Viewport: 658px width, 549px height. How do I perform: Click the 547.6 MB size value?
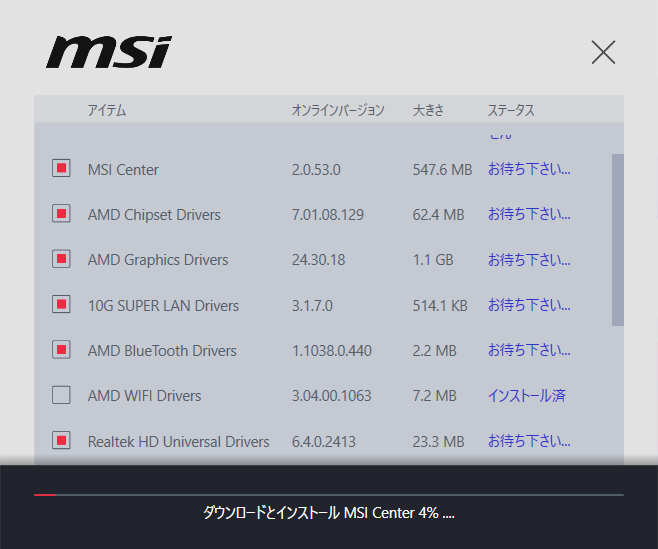tap(442, 170)
